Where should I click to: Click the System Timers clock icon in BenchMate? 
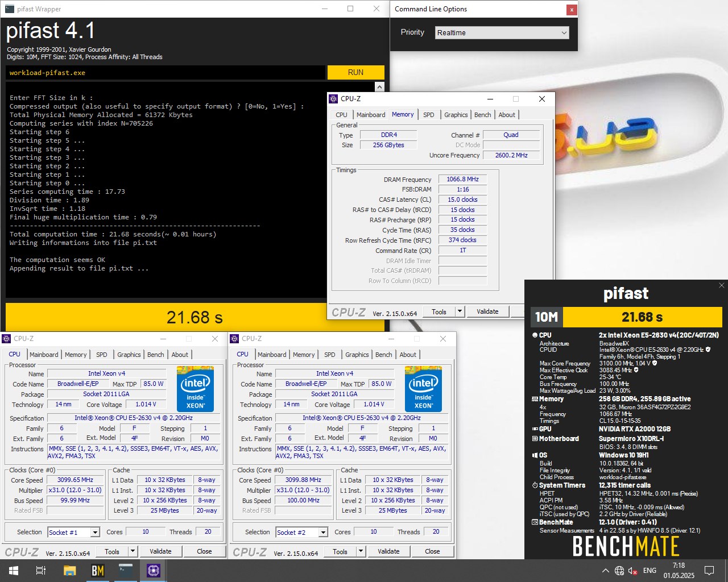click(535, 485)
